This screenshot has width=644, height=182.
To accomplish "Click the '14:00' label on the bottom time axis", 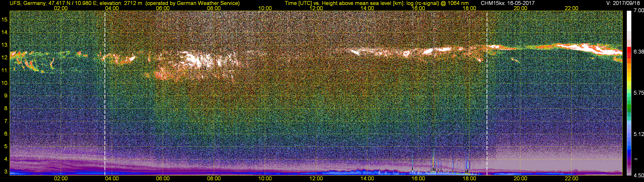I will 367,179.
